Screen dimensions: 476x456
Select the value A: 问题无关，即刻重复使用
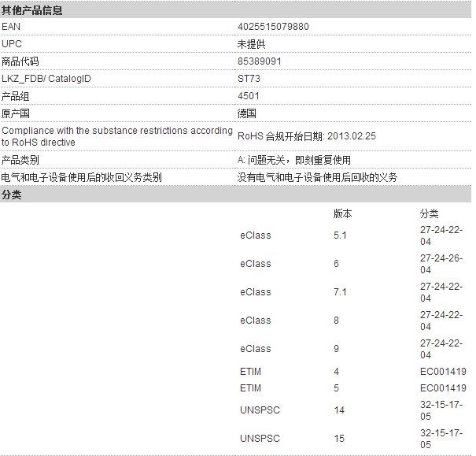294,160
